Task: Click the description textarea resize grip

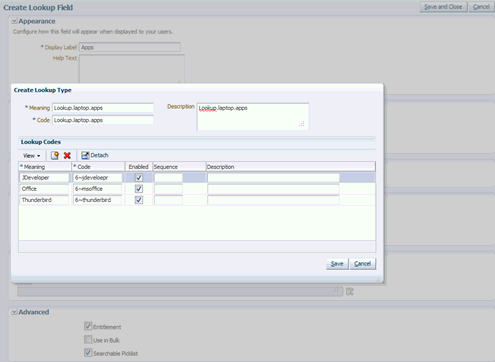Action: (302, 124)
